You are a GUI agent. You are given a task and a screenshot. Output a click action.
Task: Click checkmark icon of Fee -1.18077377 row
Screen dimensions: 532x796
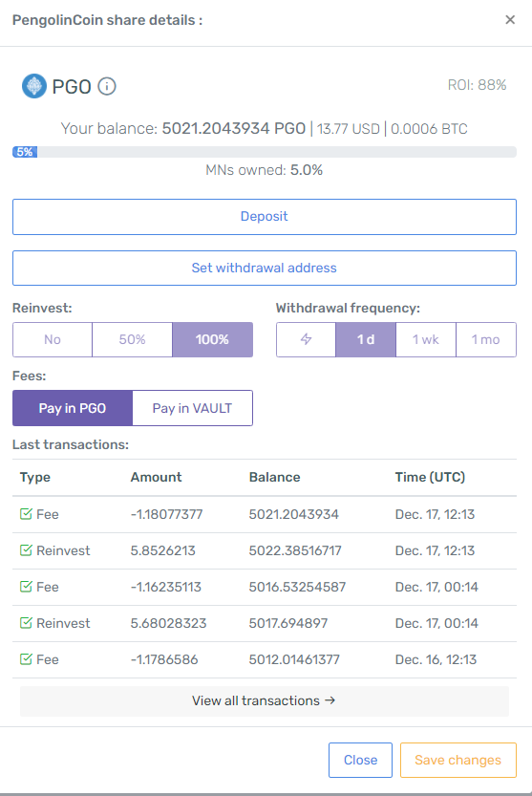tap(26, 514)
